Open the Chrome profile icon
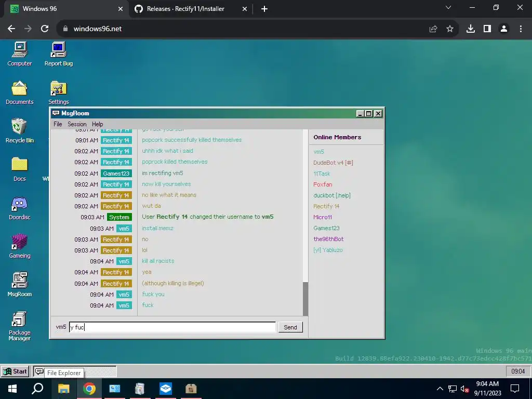532x399 pixels. (504, 29)
